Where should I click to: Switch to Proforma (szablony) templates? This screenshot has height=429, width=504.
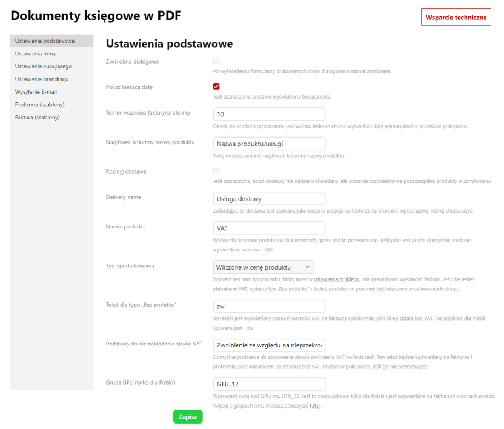point(40,104)
